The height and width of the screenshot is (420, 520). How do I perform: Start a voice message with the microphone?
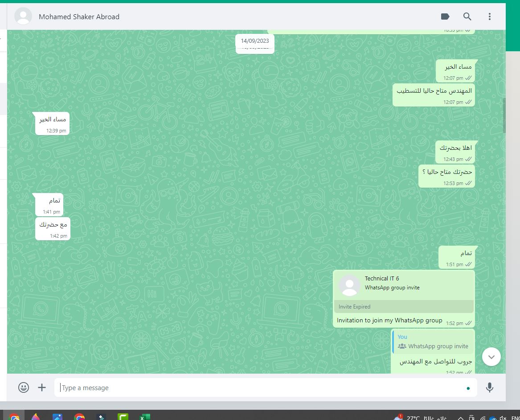coord(490,387)
